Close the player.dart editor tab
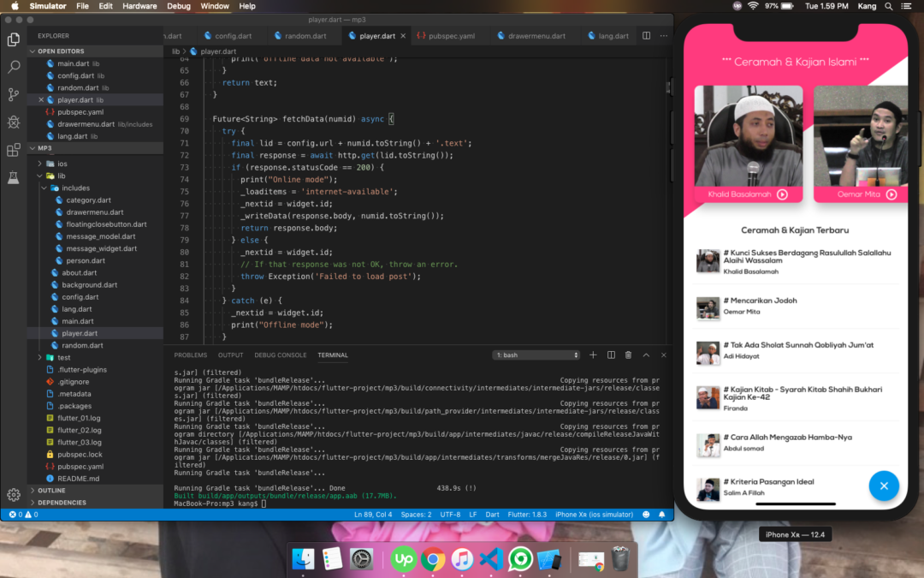The width and height of the screenshot is (924, 578). (x=403, y=36)
